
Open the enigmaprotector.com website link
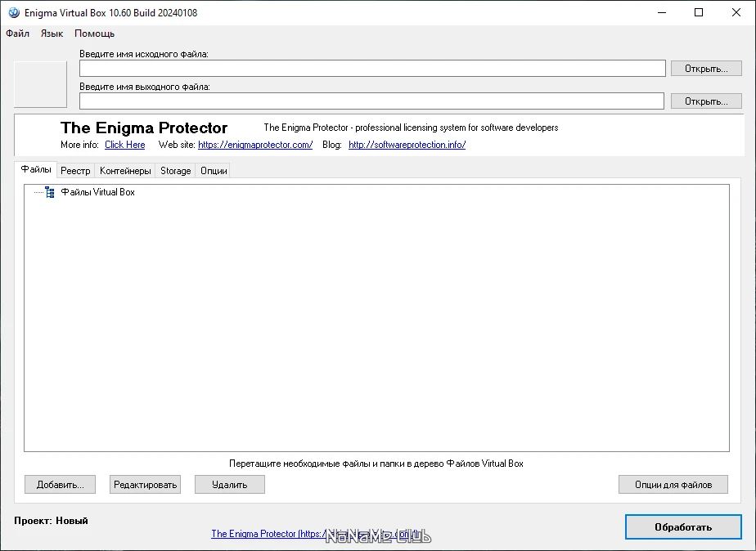(x=255, y=145)
